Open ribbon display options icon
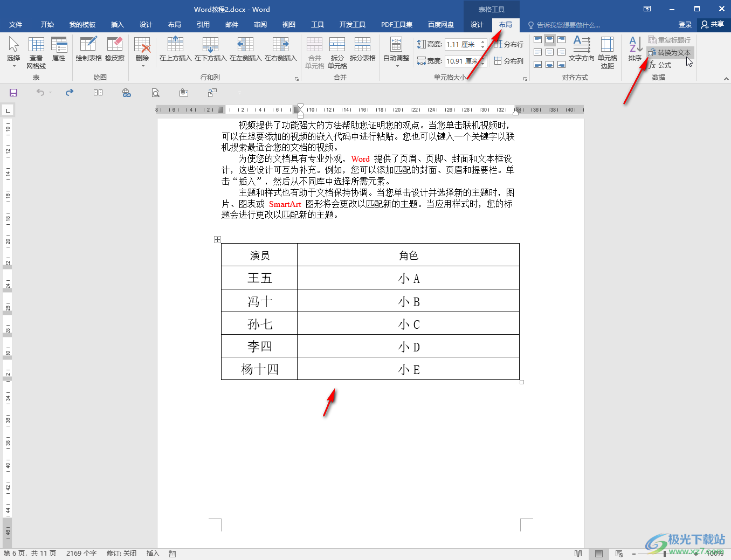This screenshot has height=560, width=731. pos(647,9)
